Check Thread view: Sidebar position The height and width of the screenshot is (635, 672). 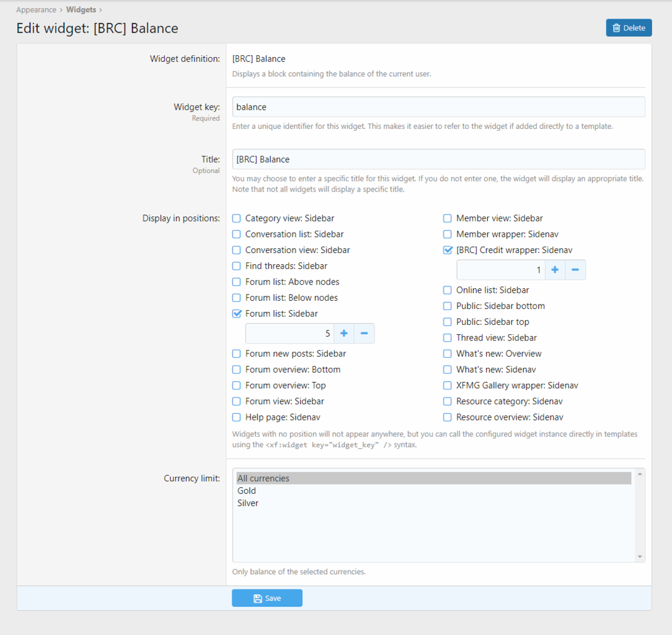(x=448, y=338)
